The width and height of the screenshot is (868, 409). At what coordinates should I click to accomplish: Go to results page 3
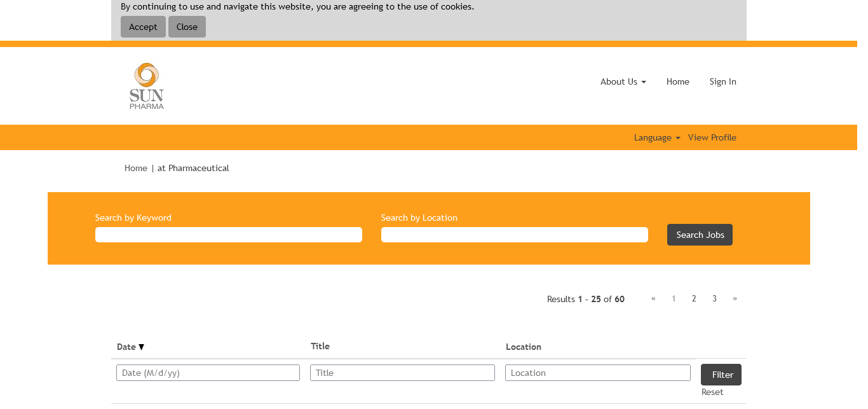tap(714, 298)
